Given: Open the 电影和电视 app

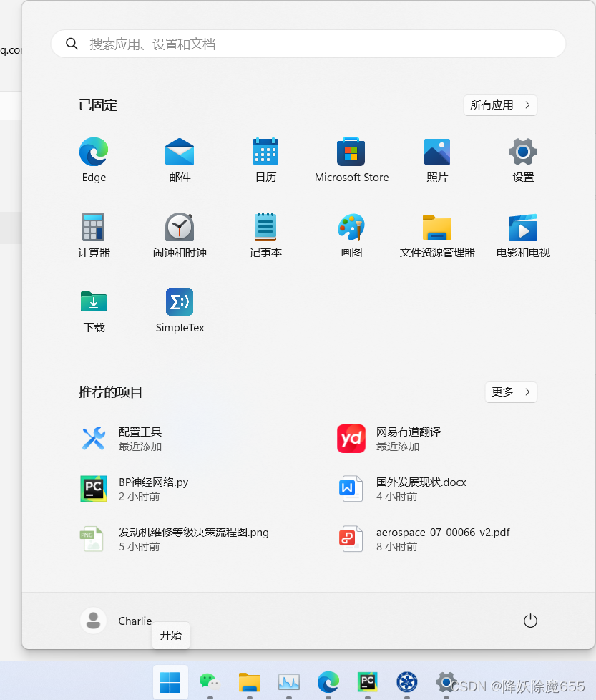Looking at the screenshot, I should coord(523,235).
